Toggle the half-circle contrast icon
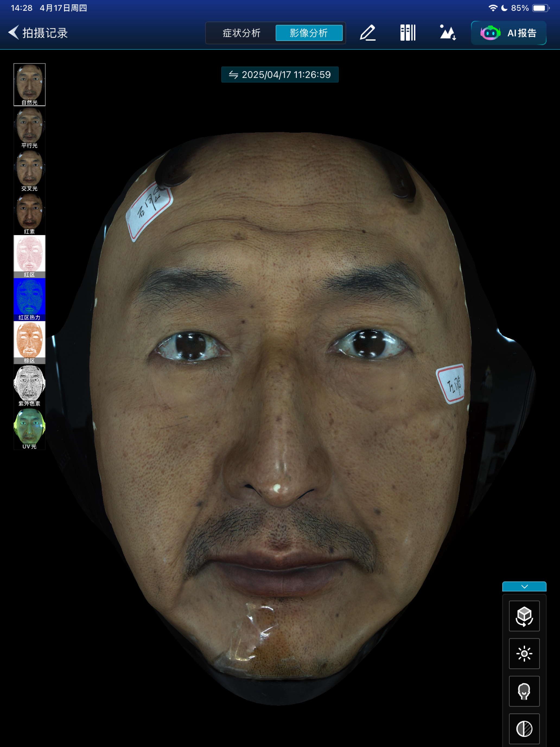Screen dimensions: 560x747 coord(524,729)
